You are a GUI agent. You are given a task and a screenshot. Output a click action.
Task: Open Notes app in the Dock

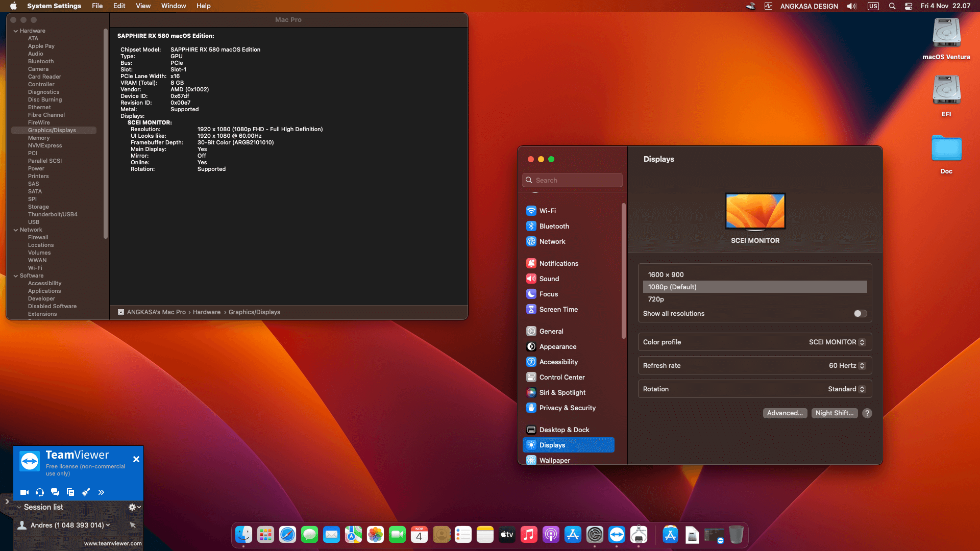point(485,535)
